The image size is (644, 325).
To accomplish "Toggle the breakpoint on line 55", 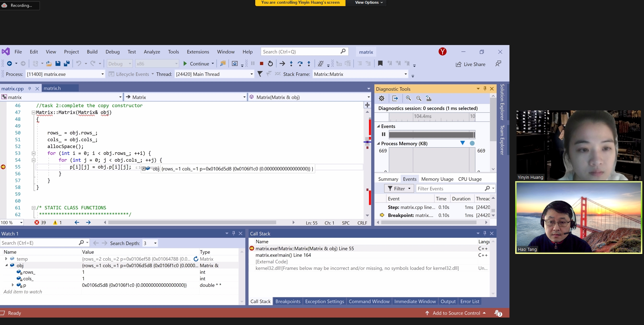I will 3,167.
